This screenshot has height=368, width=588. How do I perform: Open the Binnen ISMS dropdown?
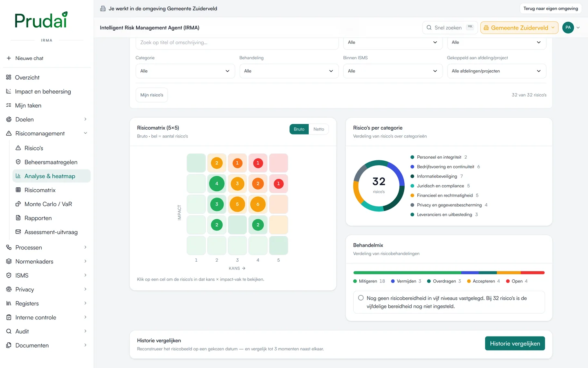pos(393,71)
